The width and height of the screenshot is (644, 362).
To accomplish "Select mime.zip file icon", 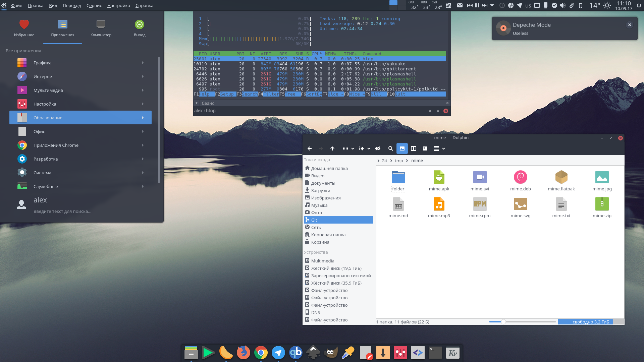I will click(602, 204).
